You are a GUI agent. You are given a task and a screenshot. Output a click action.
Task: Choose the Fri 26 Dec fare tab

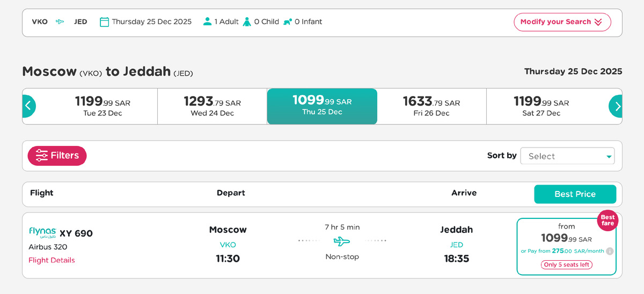(431, 106)
